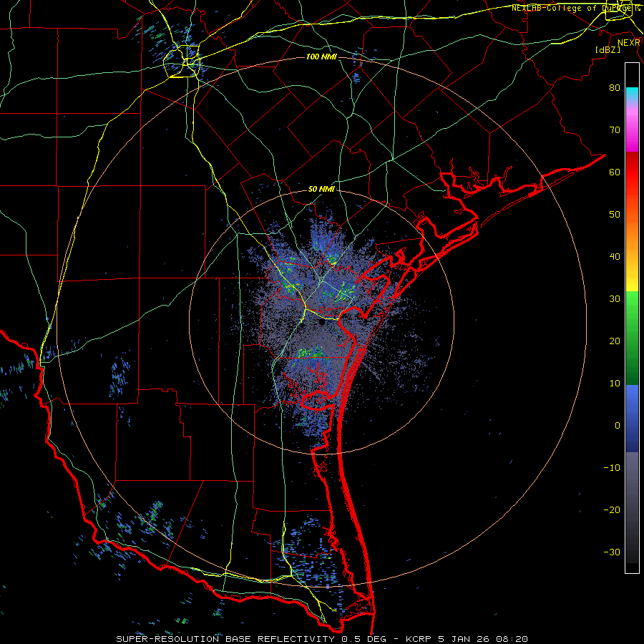Click the 10 value on dBZ scale
Screen dimensions: 644x644
615,384
